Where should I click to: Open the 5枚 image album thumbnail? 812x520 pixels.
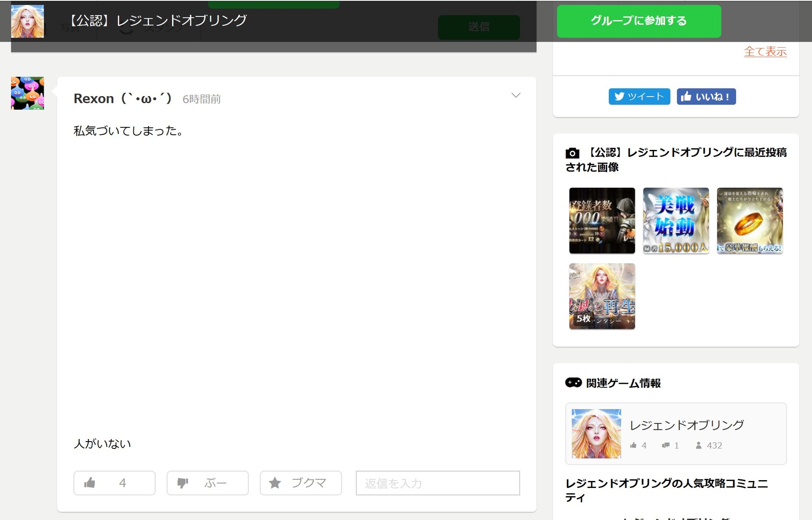(602, 296)
